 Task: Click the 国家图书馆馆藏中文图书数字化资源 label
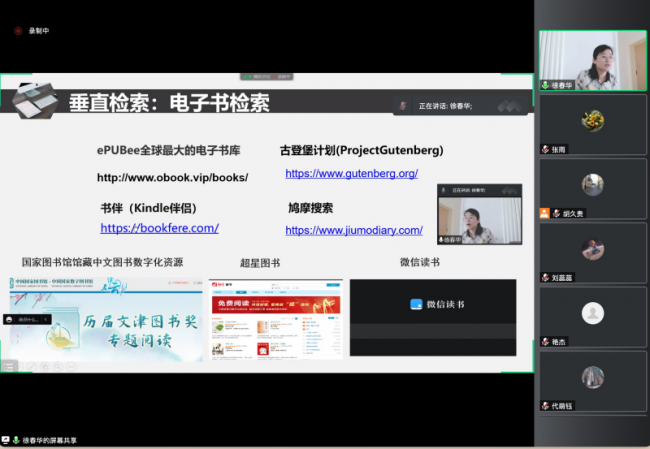102,262
